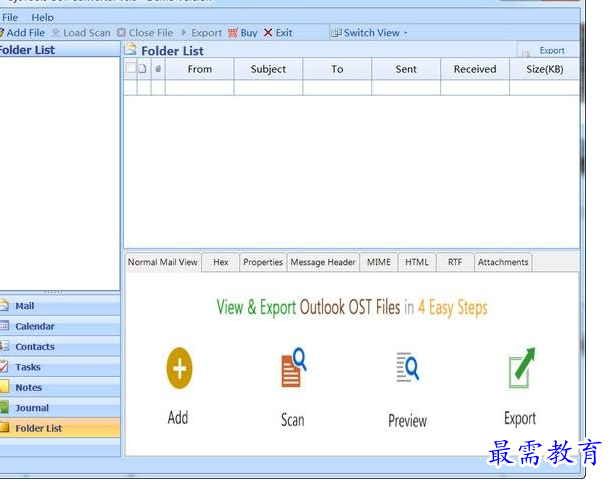The image size is (610, 484).
Task: Open the Properties tab
Action: pyautogui.click(x=263, y=262)
